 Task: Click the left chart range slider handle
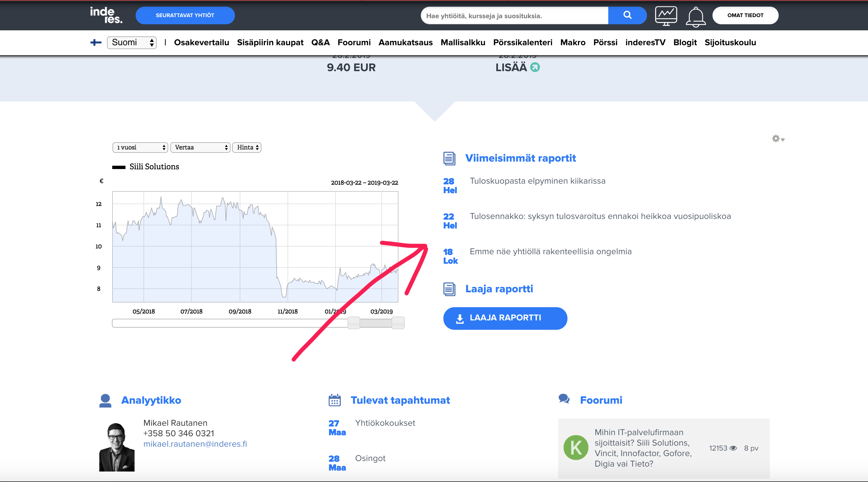(353, 323)
